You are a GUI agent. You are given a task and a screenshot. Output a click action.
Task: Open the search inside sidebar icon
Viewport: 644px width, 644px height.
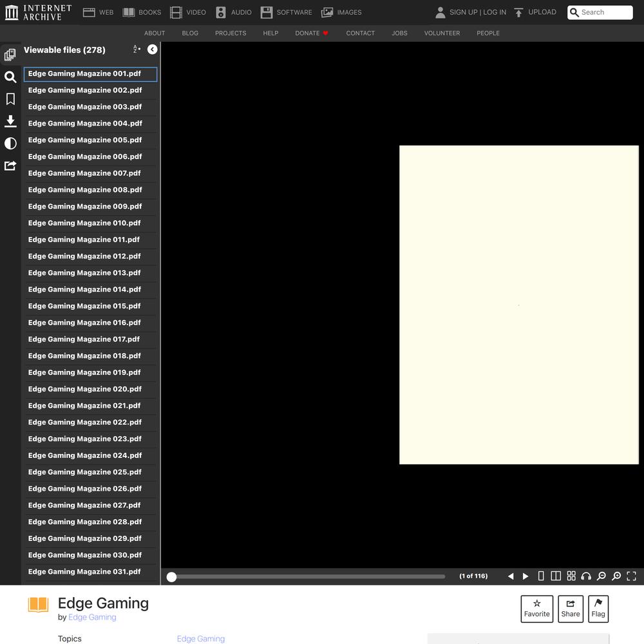point(10,77)
